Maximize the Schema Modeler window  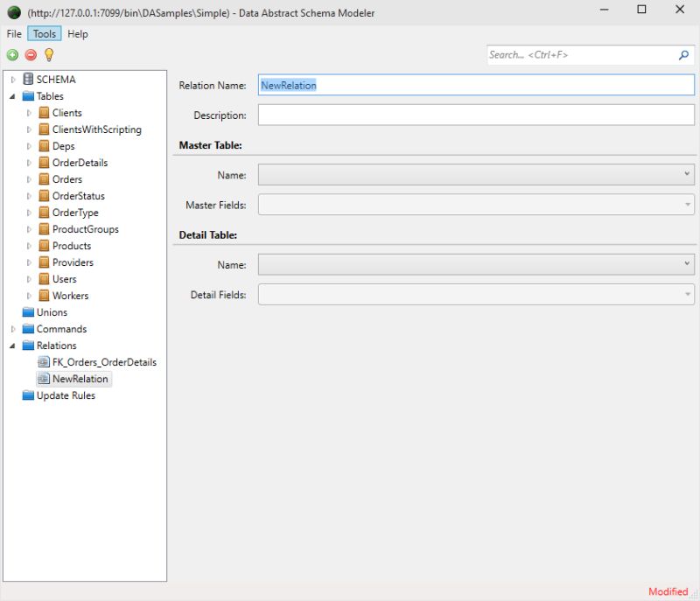[641, 10]
